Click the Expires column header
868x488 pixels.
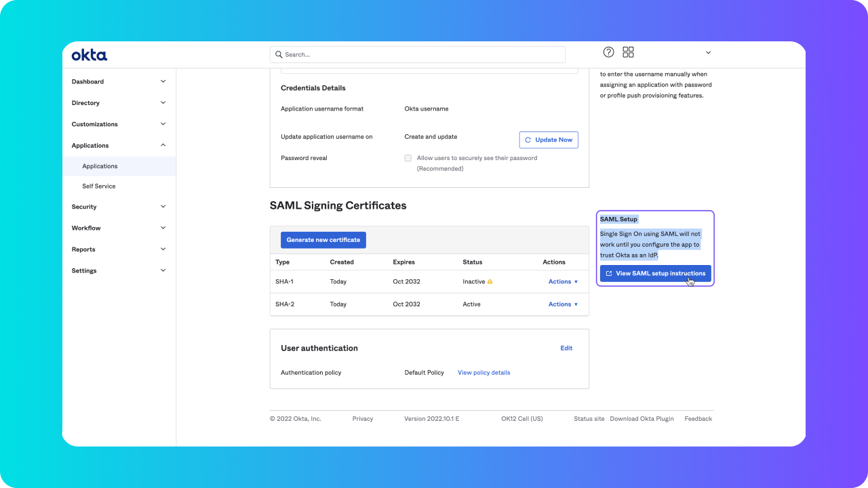tap(403, 262)
